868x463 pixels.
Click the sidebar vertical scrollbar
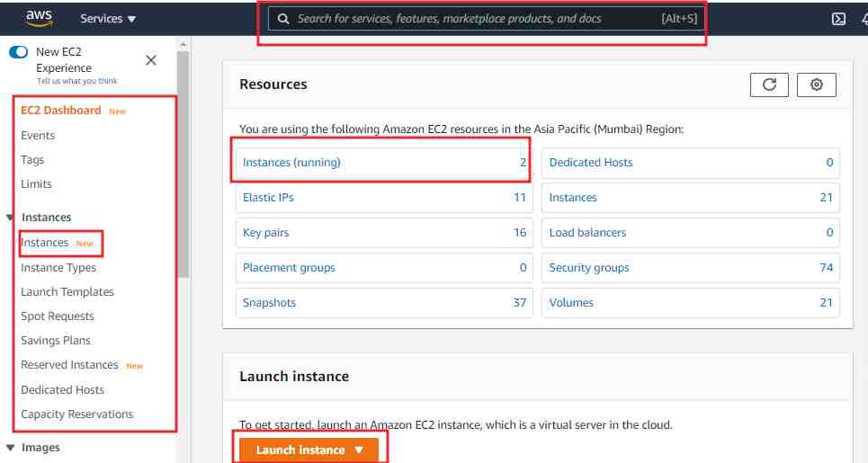183,162
